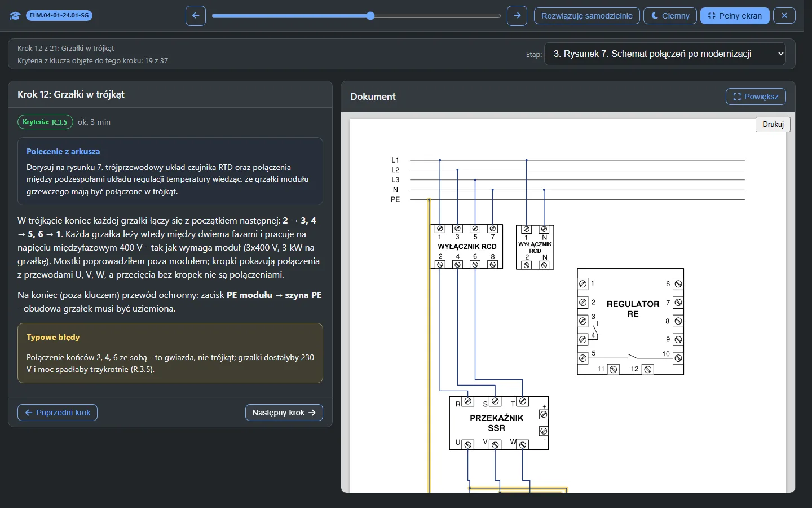
Task: Click terminal 7 of WYŁĄCZNIK RCD
Action: (493, 229)
